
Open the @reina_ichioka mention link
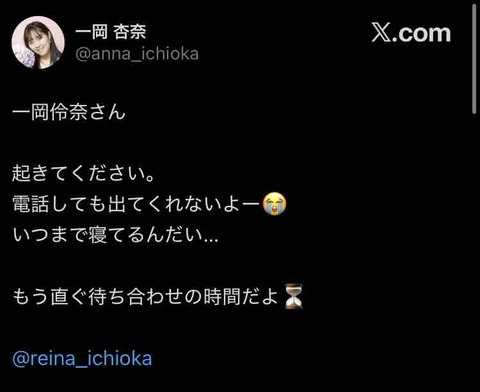[x=82, y=359]
